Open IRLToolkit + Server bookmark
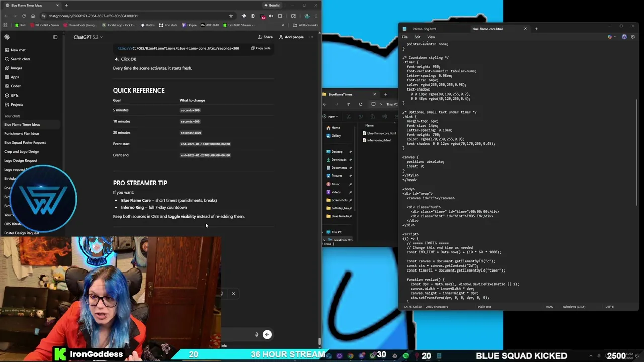Screen dimensions: 644x362 pos(45,25)
